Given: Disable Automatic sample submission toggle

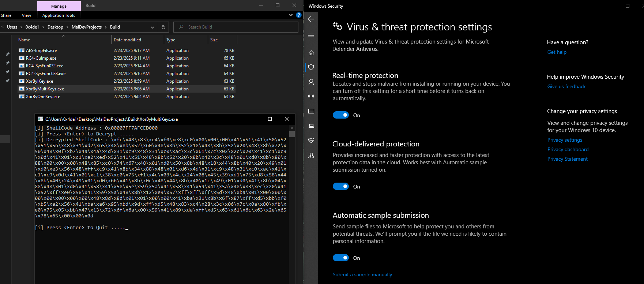Looking at the screenshot, I should coord(341,258).
